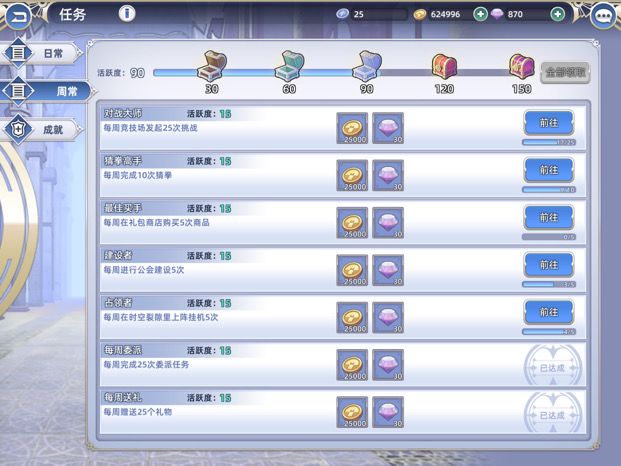Viewport: 621px width, 466px height.
Task: Click the gem amount 870
Action: coord(515,14)
